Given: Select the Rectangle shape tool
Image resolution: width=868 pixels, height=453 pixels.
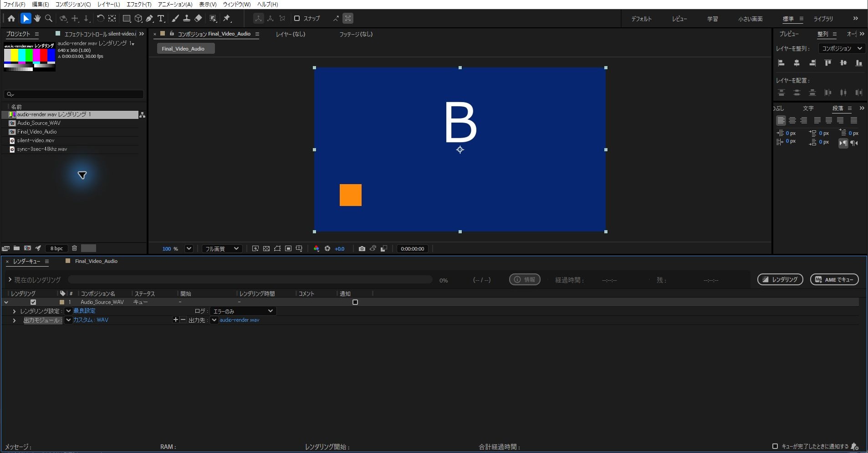Looking at the screenshot, I should [x=127, y=18].
